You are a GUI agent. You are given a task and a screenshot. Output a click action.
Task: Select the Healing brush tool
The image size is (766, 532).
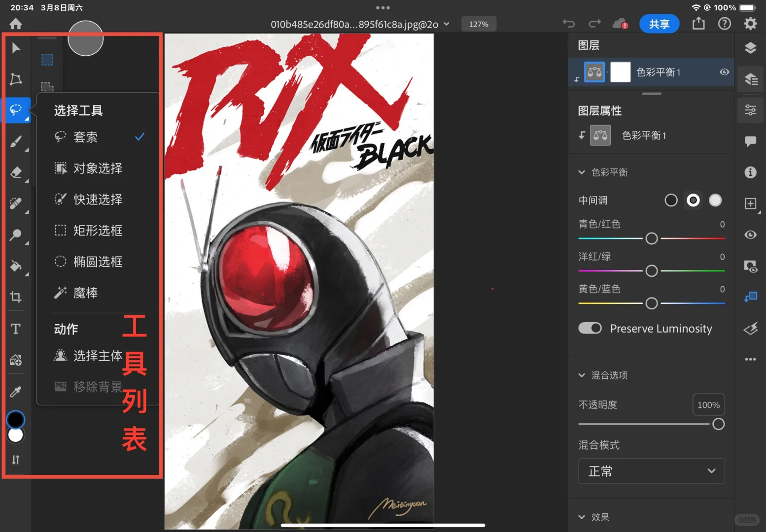[x=15, y=203]
